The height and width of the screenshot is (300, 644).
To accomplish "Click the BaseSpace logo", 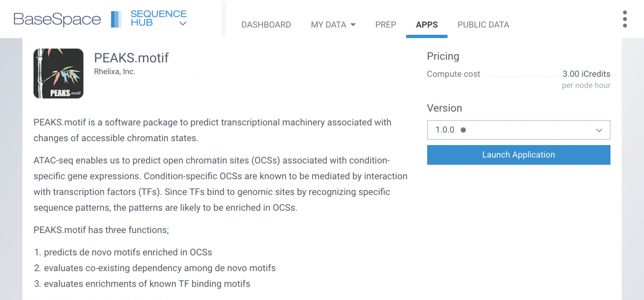I will [x=57, y=19].
